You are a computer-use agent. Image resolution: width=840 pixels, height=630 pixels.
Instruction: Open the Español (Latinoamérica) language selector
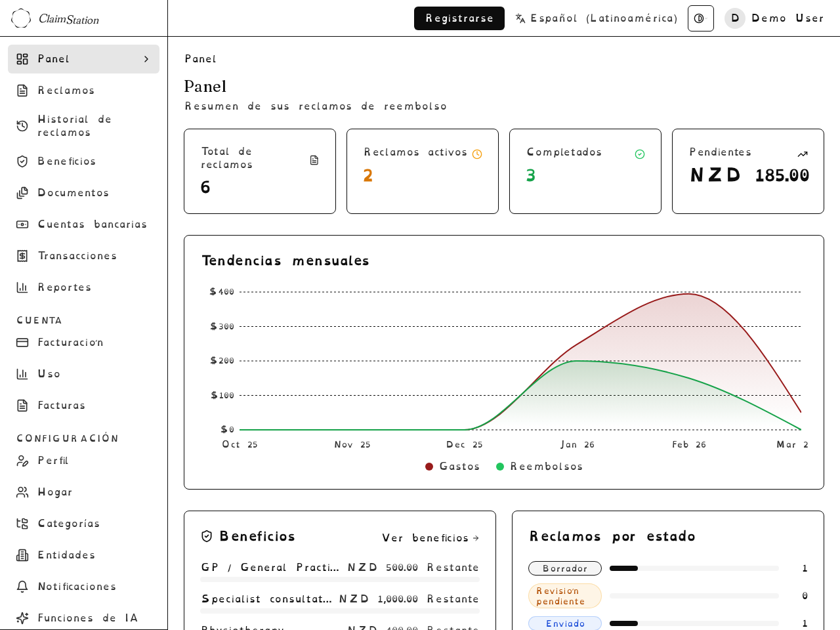[x=597, y=18]
